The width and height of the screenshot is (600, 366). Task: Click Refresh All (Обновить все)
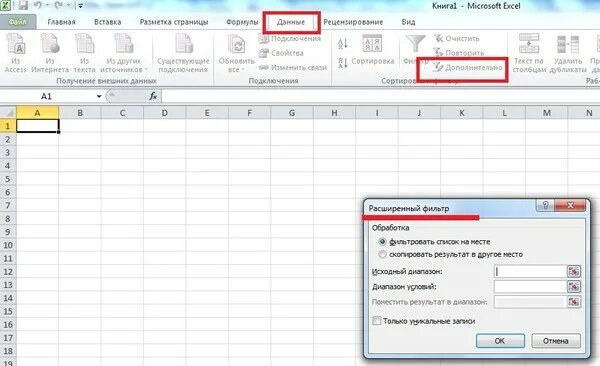pos(236,53)
